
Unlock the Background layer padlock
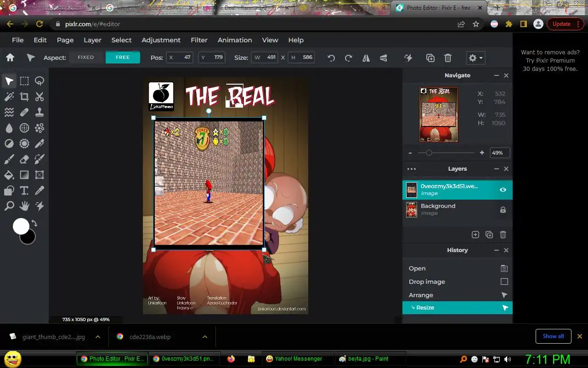(x=503, y=210)
